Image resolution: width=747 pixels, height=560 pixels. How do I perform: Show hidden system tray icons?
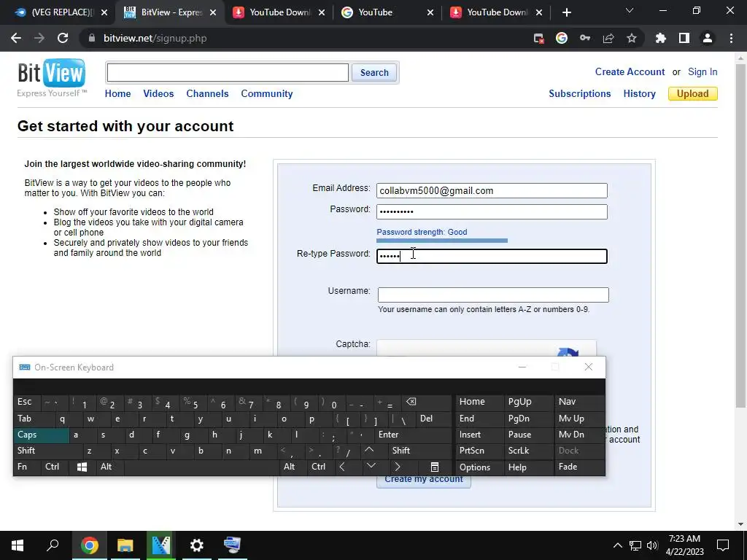pos(617,545)
